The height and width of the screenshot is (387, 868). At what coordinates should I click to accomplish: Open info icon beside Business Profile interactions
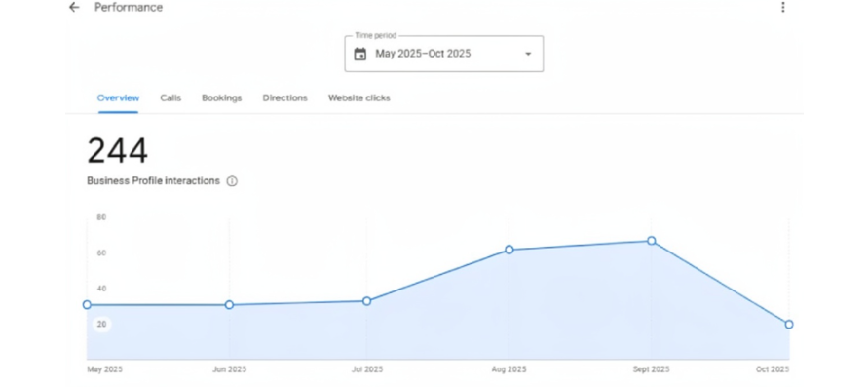click(232, 181)
